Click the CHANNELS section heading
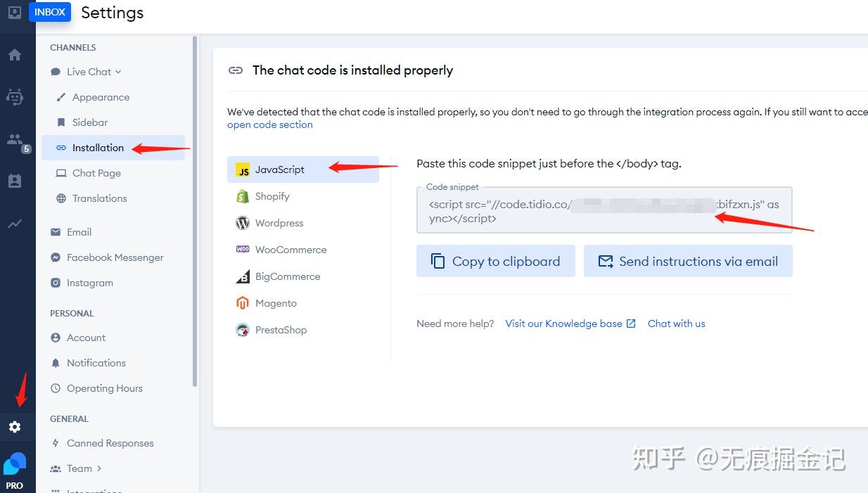Screen dimensions: 868x493 click(x=72, y=47)
